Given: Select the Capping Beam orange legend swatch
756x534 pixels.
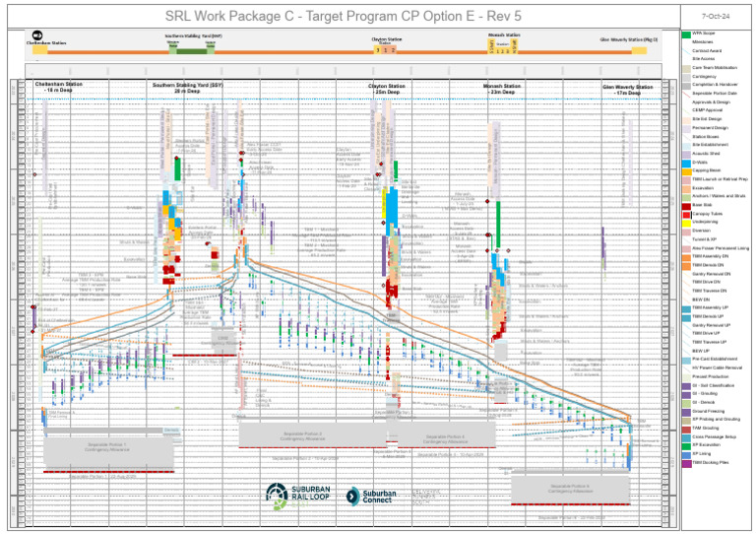Looking at the screenshot, I should click(x=686, y=171).
